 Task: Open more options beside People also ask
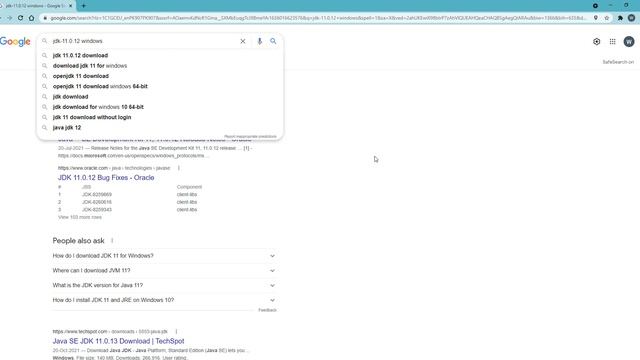coord(112,241)
